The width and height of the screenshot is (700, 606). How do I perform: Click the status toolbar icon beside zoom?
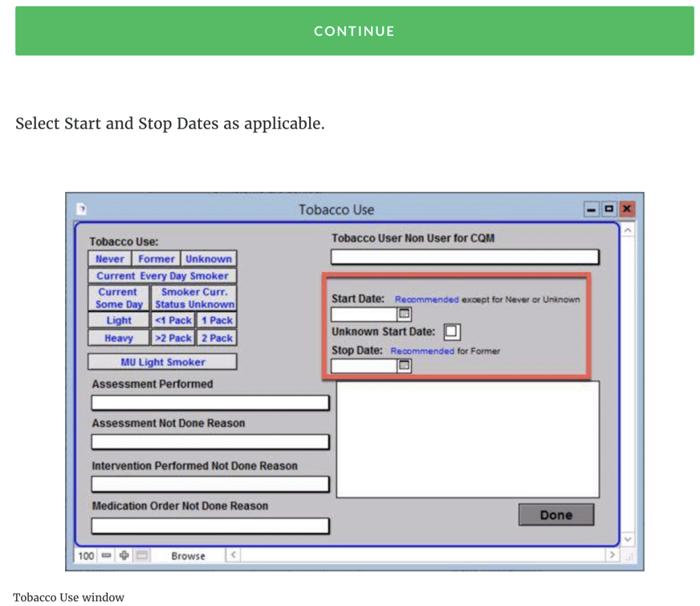(142, 555)
